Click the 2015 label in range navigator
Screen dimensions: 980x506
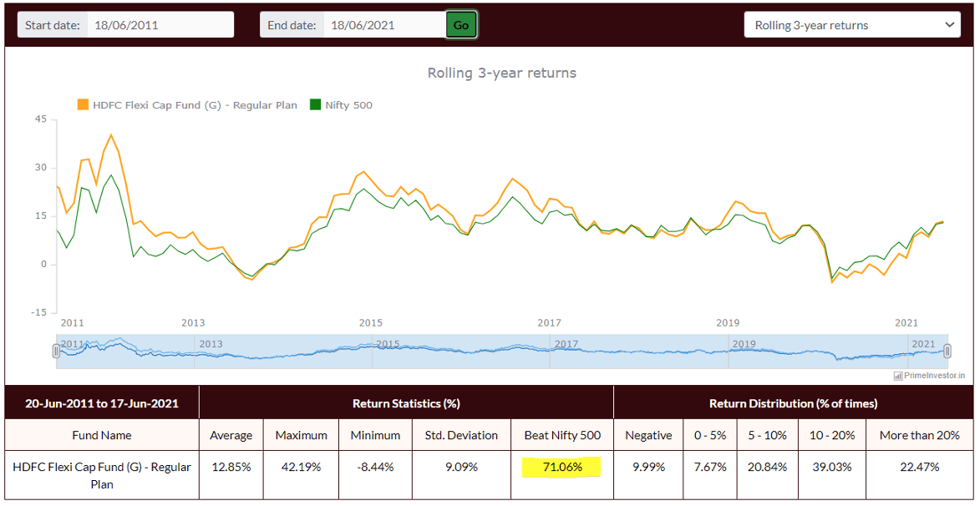[388, 344]
